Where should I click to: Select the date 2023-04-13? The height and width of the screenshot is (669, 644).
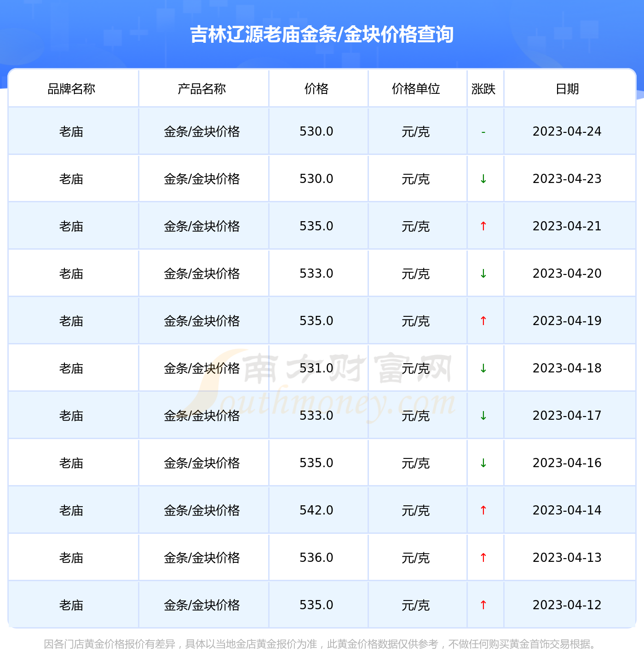pos(567,558)
